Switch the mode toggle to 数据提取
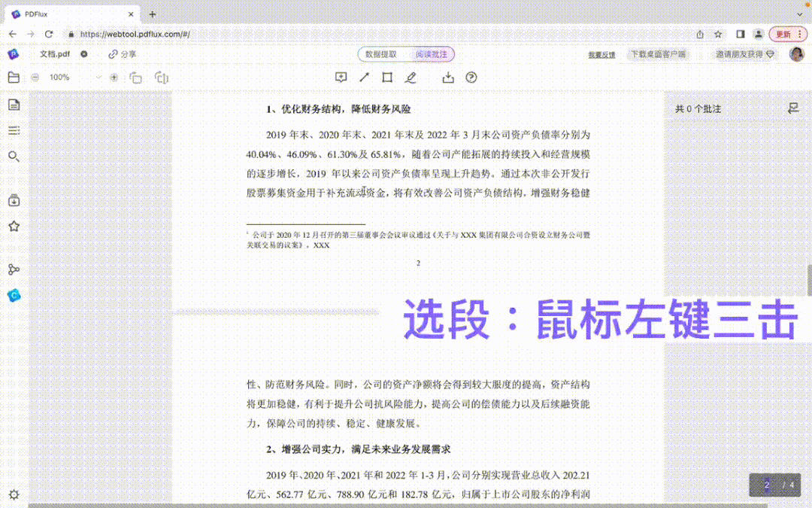This screenshot has height=508, width=812. click(382, 54)
